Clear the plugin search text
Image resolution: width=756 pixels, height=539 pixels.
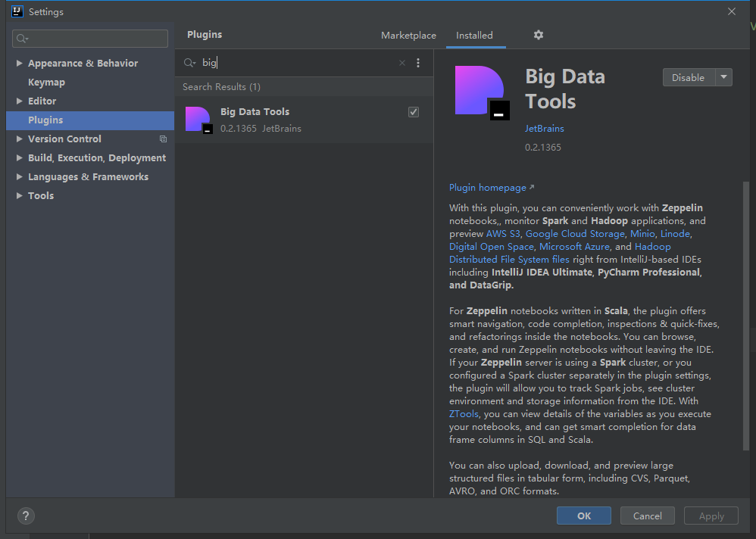(x=402, y=63)
